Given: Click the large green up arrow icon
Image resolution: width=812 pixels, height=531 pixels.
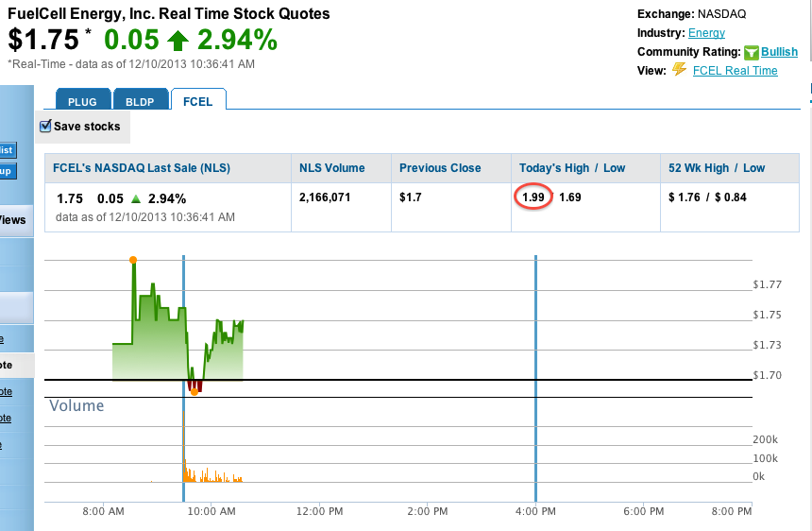Looking at the screenshot, I should click(178, 41).
